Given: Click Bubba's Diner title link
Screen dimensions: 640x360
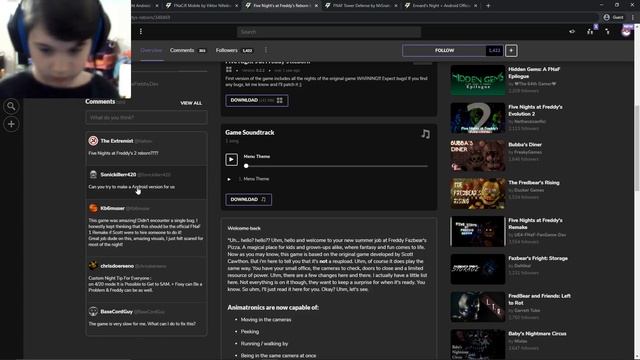Looking at the screenshot, I should coord(525,145).
